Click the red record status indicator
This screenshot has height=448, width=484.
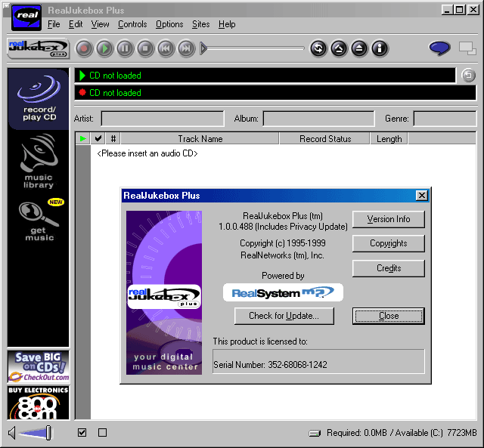pyautogui.click(x=82, y=92)
